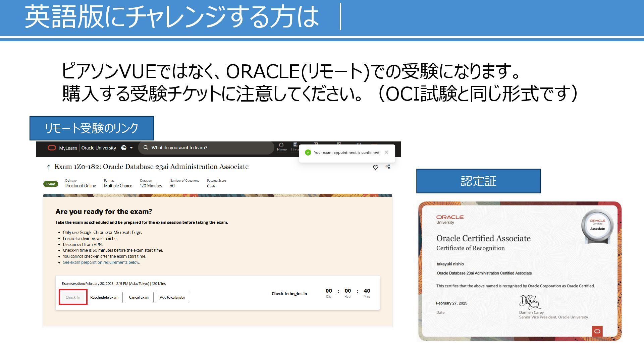Click the Cancel exam button
This screenshot has height=362, width=644.
(139, 297)
